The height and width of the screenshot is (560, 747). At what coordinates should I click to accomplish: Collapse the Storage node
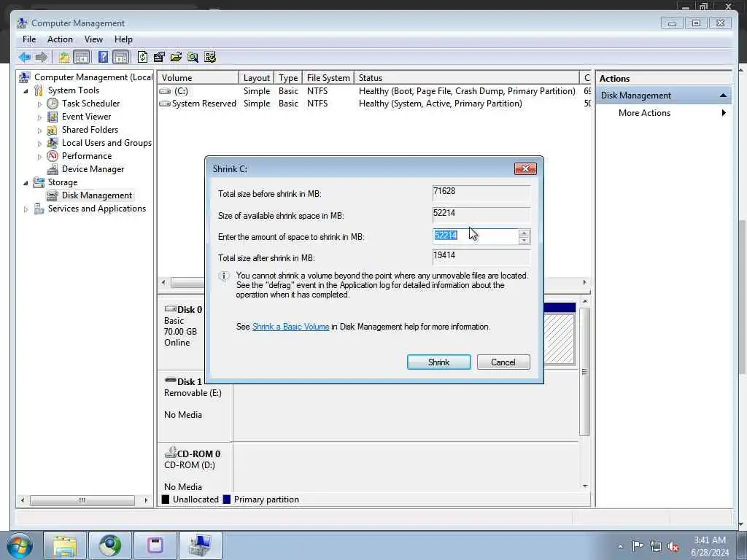(x=26, y=183)
